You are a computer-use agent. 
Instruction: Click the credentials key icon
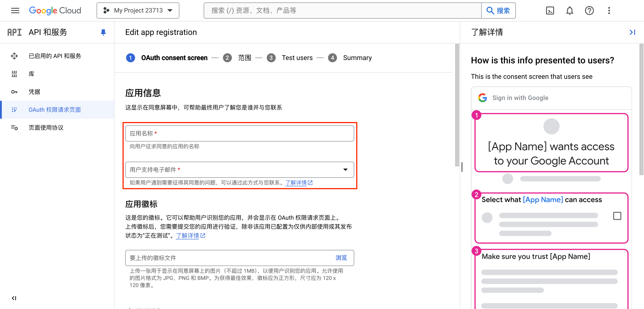[x=14, y=92]
